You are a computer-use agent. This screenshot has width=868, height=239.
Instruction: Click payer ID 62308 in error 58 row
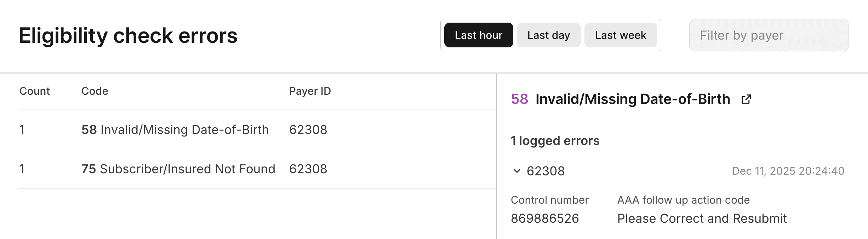point(308,130)
